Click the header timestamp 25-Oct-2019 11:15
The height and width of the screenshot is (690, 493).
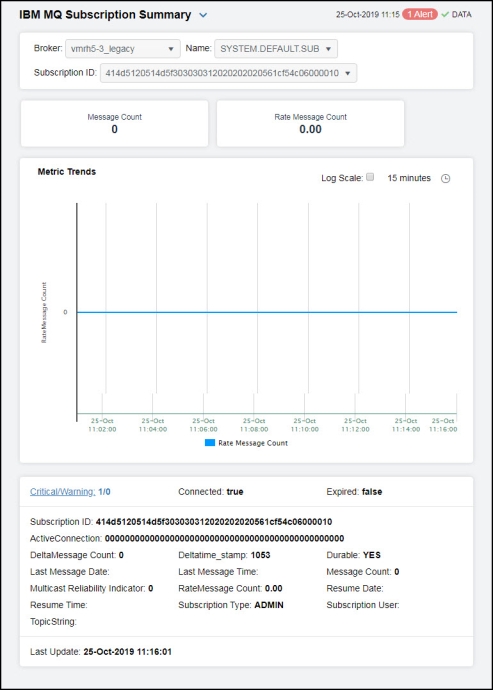pyautogui.click(x=368, y=15)
